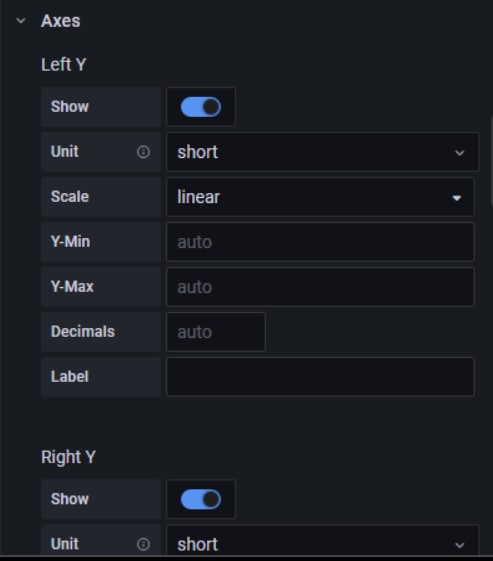Focus the Y-Min auto input field

[x=320, y=242]
